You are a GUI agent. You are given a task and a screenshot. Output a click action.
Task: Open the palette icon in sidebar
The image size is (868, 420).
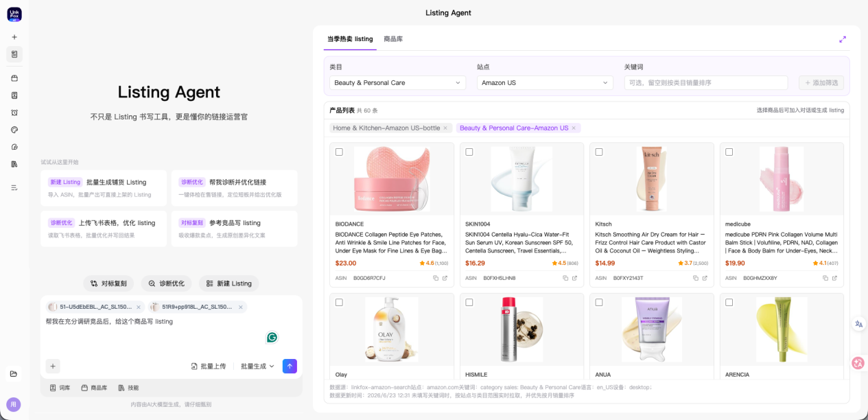point(14,130)
